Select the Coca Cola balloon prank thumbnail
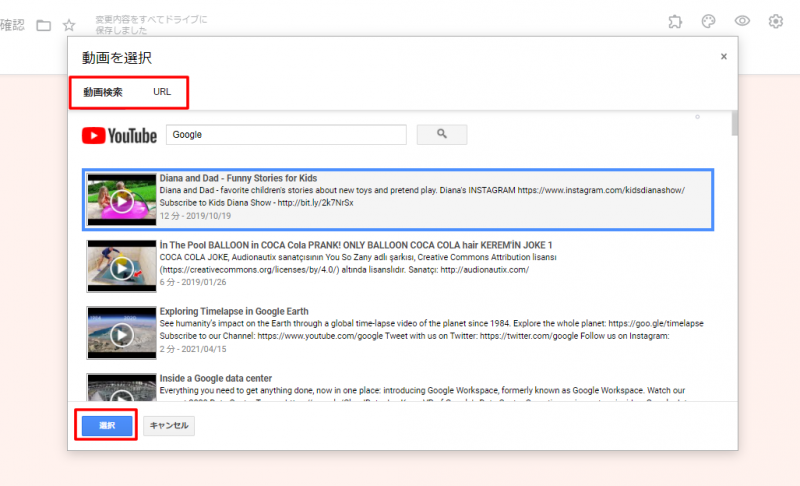800x486 pixels. click(x=121, y=265)
